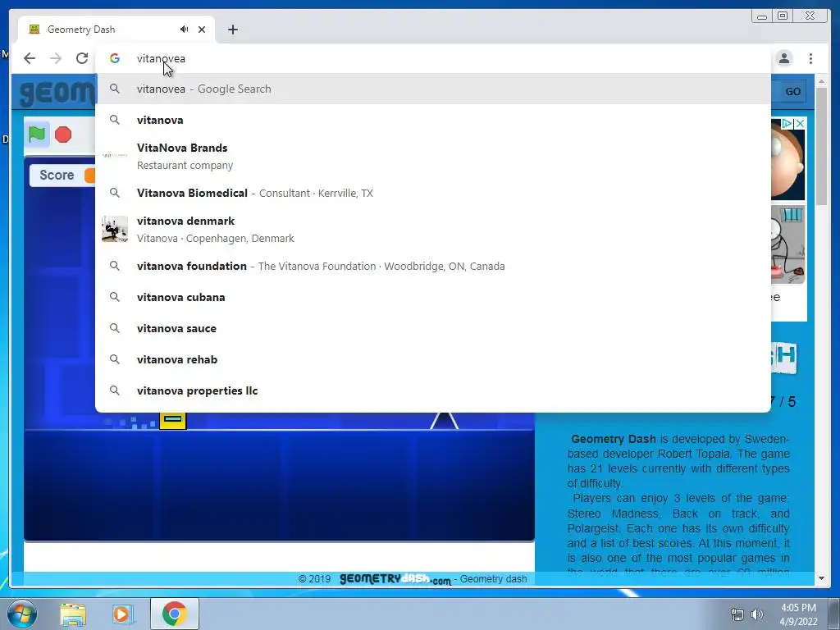Click the GO button on the page

793,92
